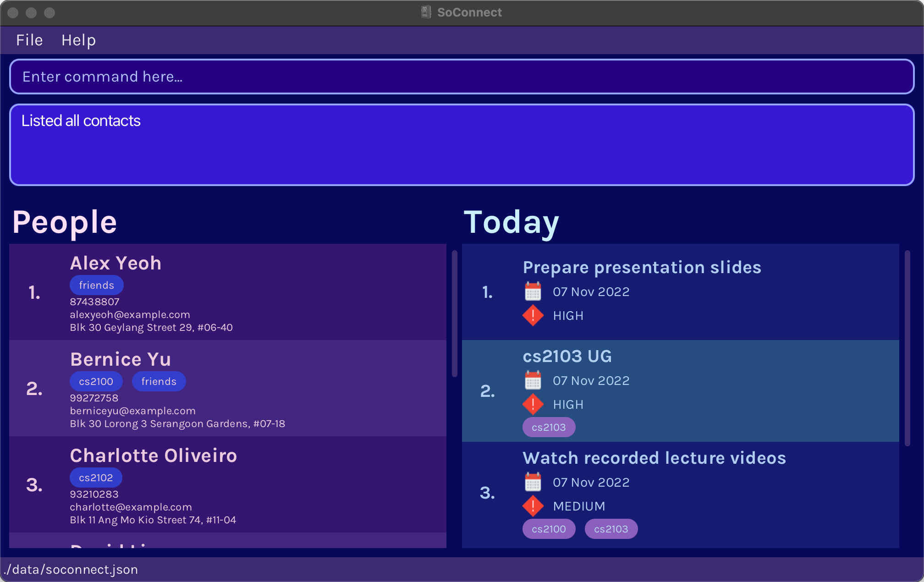Screen dimensions: 924x582
Task: Click date 07 Nov 2022 of Prepare presentation slides
Action: (x=591, y=291)
